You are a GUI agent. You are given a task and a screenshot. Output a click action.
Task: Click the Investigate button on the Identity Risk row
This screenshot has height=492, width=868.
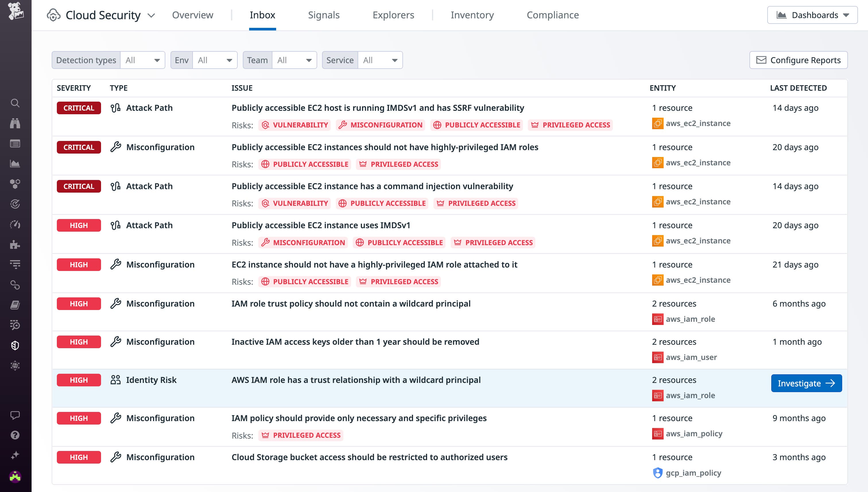[807, 383]
